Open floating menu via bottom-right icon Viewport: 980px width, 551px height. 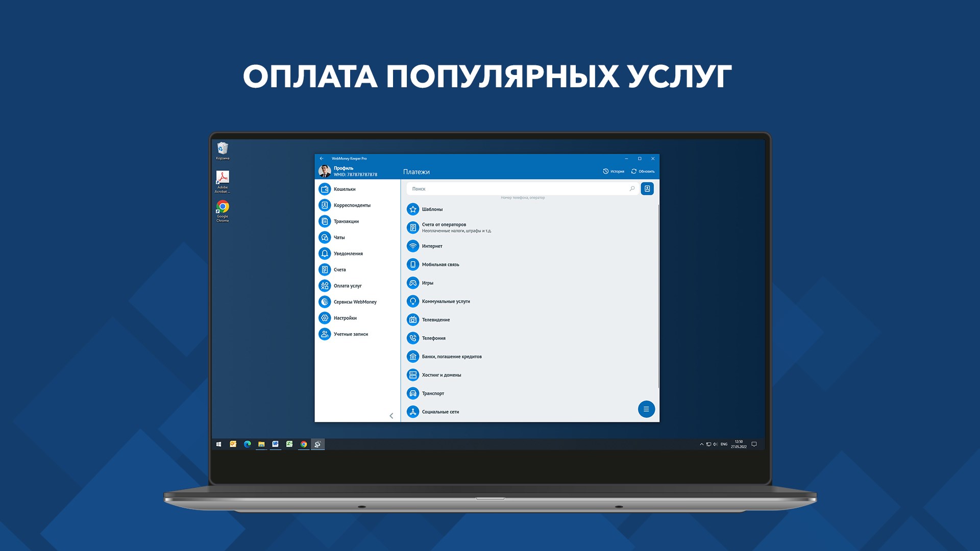[x=645, y=408]
